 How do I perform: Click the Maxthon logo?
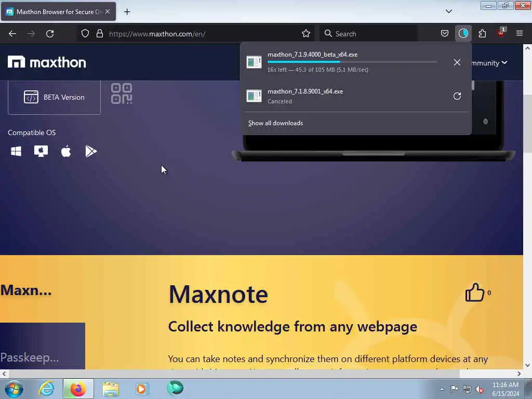(x=47, y=62)
